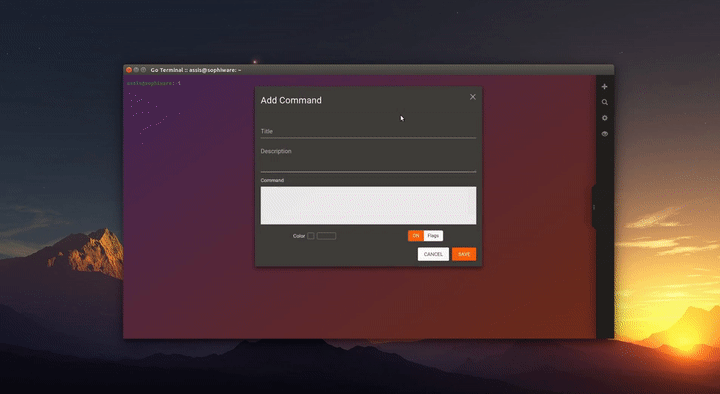Open the Color swatch picker box
This screenshot has width=720, height=394.
click(x=311, y=236)
